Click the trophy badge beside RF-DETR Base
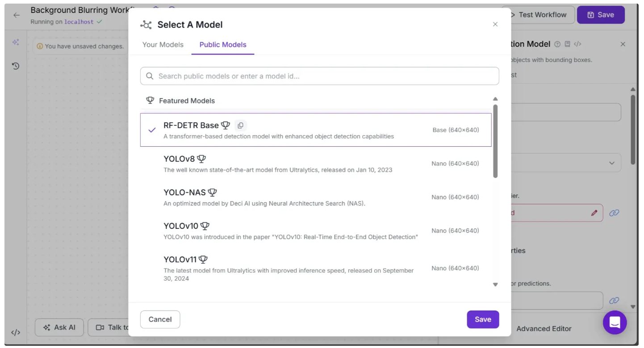The image size is (644, 348). tap(226, 125)
